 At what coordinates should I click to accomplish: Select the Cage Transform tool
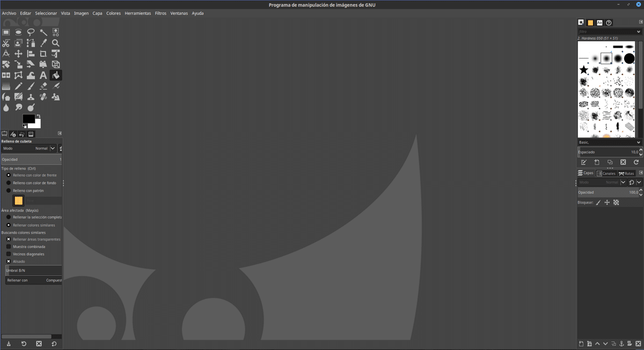(x=18, y=75)
